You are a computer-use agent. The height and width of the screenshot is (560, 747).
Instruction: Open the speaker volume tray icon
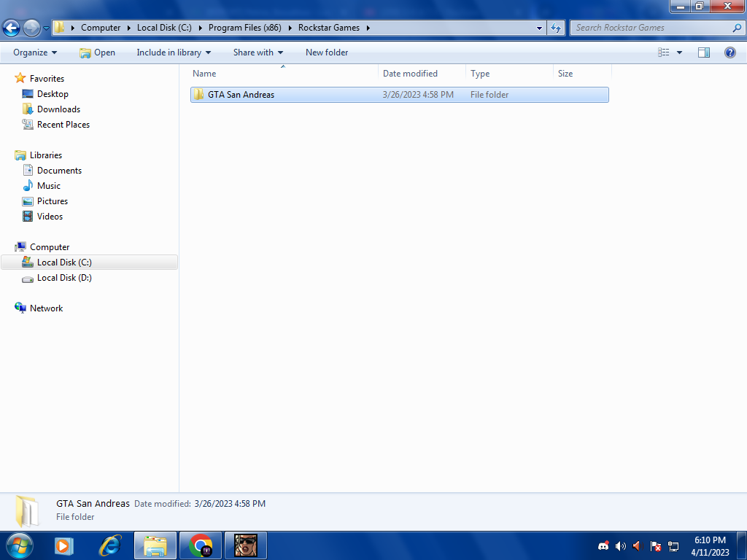[620, 546]
